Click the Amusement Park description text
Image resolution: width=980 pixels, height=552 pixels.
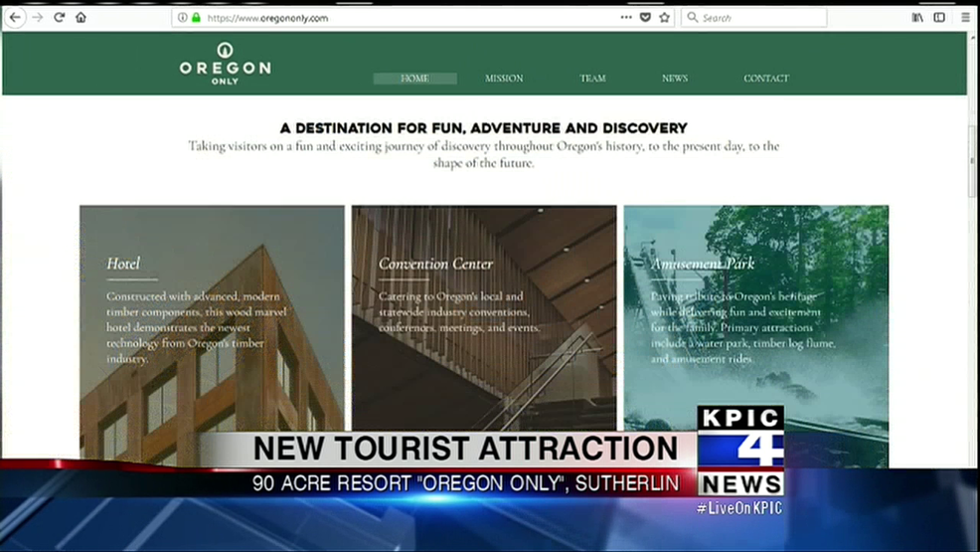pos(743,327)
